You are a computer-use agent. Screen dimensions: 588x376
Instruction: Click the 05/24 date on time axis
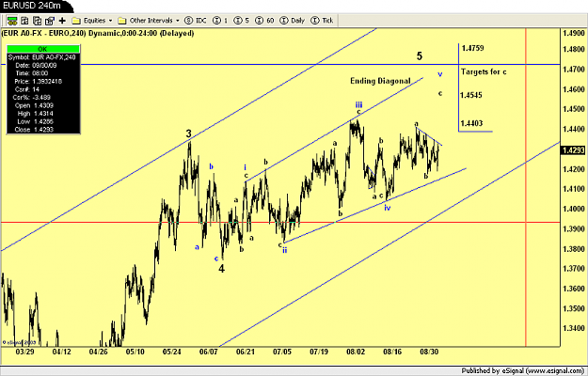[172, 352]
